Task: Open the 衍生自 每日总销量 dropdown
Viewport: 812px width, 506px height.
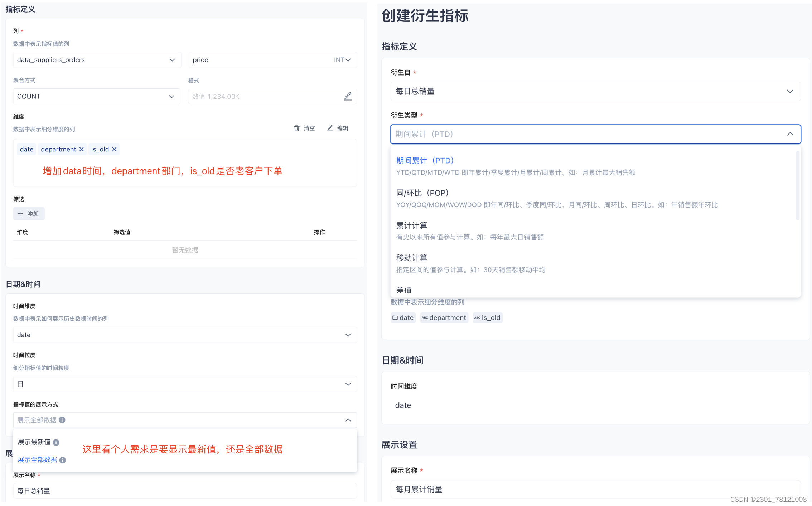Action: coord(595,91)
